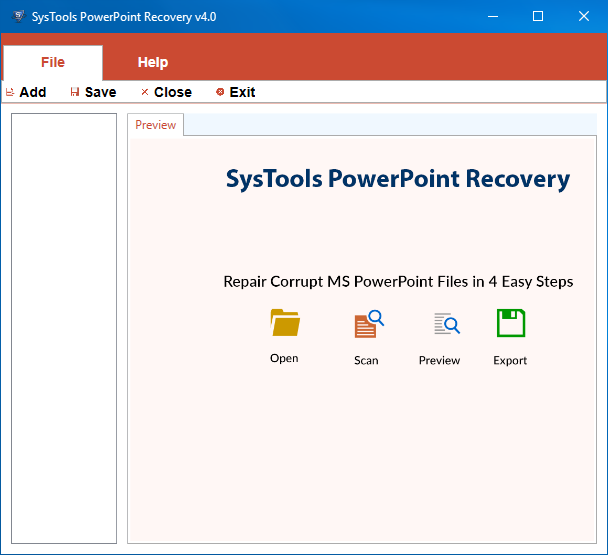Screen dimensions: 608x555
Task: Click the SysTools app icon in title bar
Action: [17, 16]
